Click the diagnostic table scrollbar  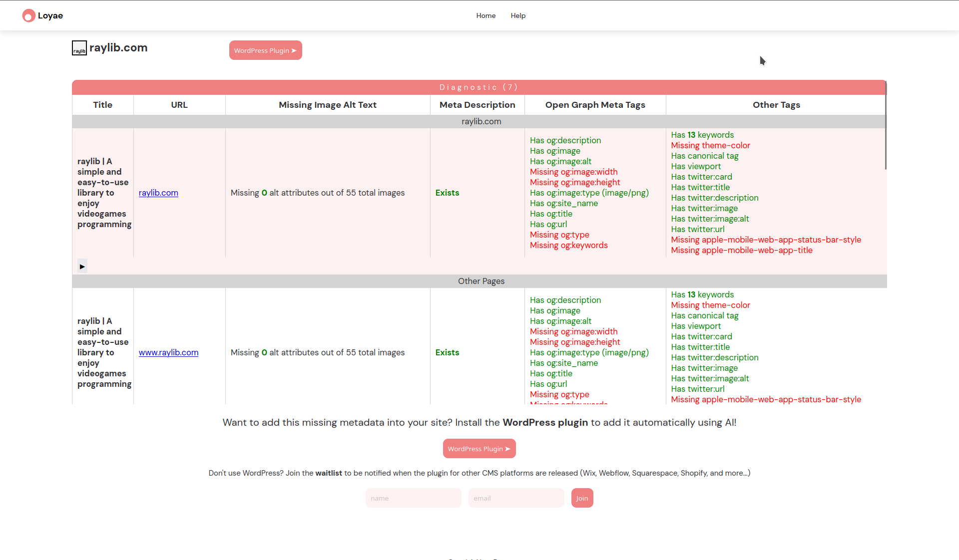click(886, 126)
